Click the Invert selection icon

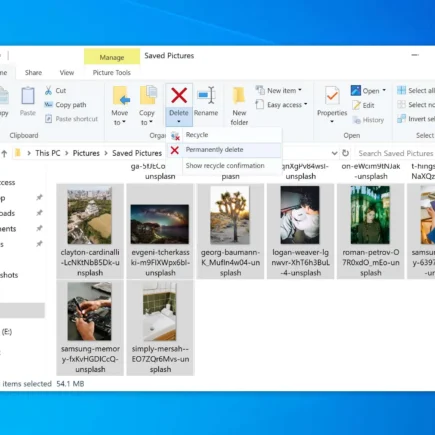(401, 119)
